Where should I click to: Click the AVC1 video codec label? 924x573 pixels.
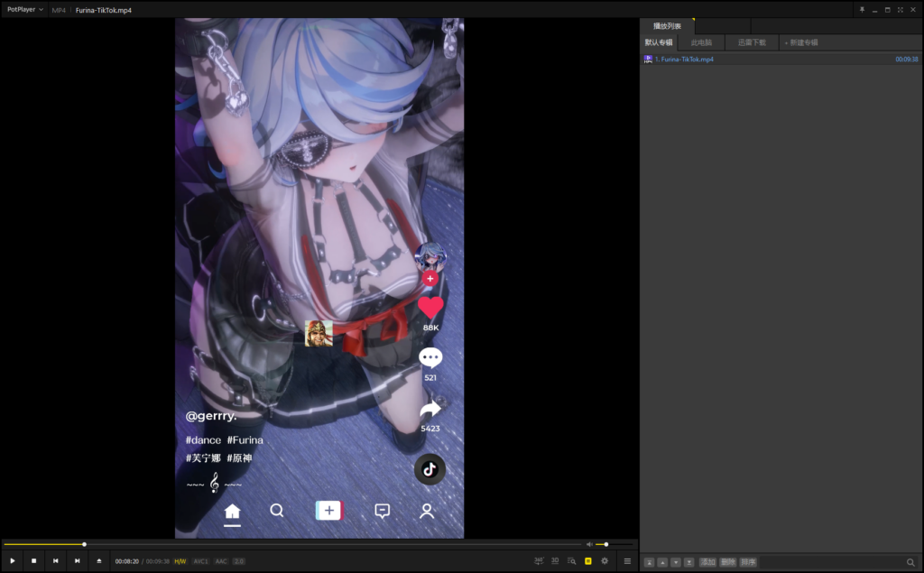[x=200, y=561]
